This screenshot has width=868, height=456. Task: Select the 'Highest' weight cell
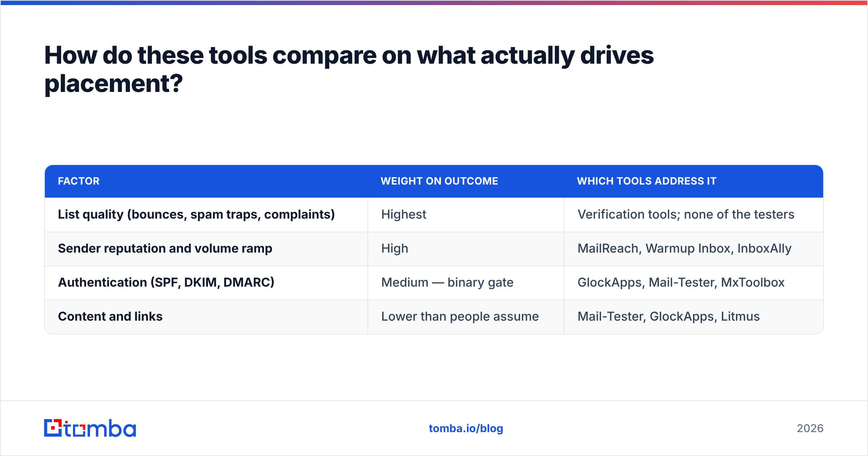(x=466, y=215)
